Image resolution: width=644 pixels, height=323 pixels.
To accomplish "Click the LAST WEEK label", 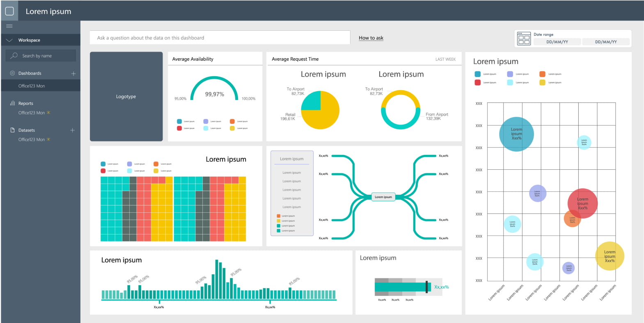I will click(445, 59).
